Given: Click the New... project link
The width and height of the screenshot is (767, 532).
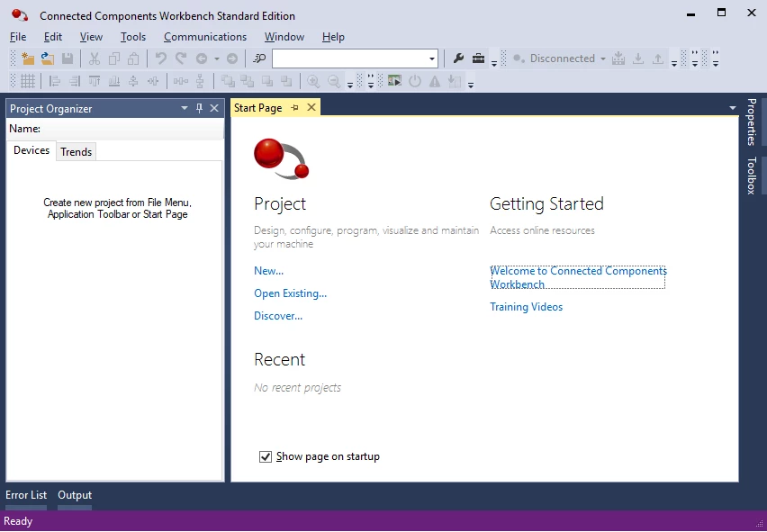Looking at the screenshot, I should pos(268,271).
